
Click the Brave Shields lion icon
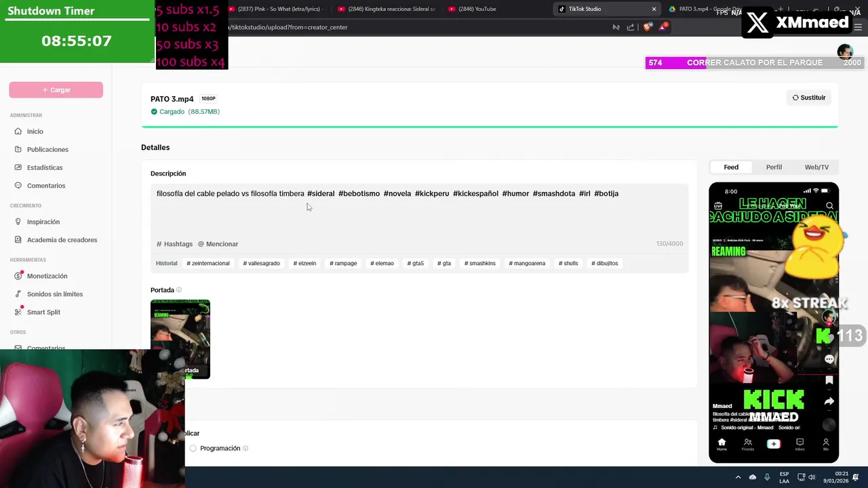[647, 27]
